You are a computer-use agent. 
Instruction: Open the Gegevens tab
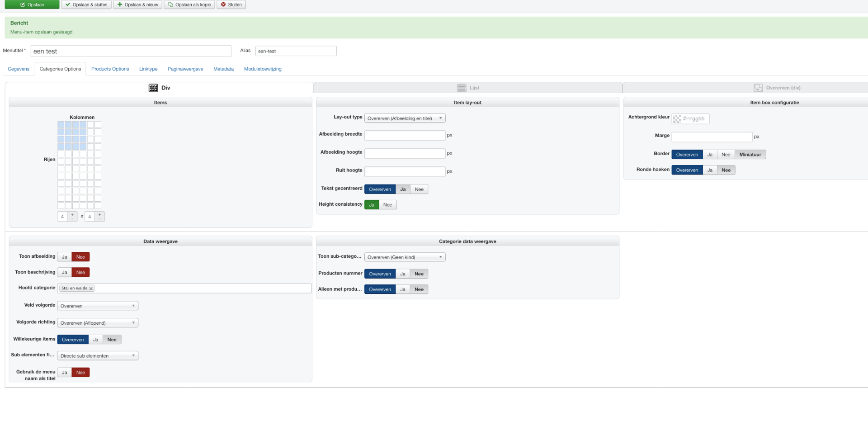[x=19, y=69]
